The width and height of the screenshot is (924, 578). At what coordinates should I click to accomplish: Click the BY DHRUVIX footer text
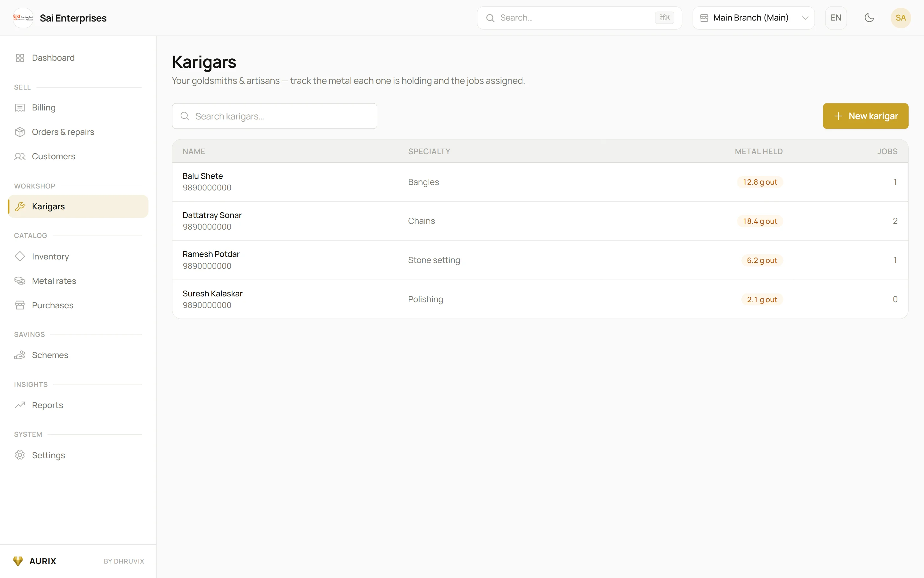(124, 561)
